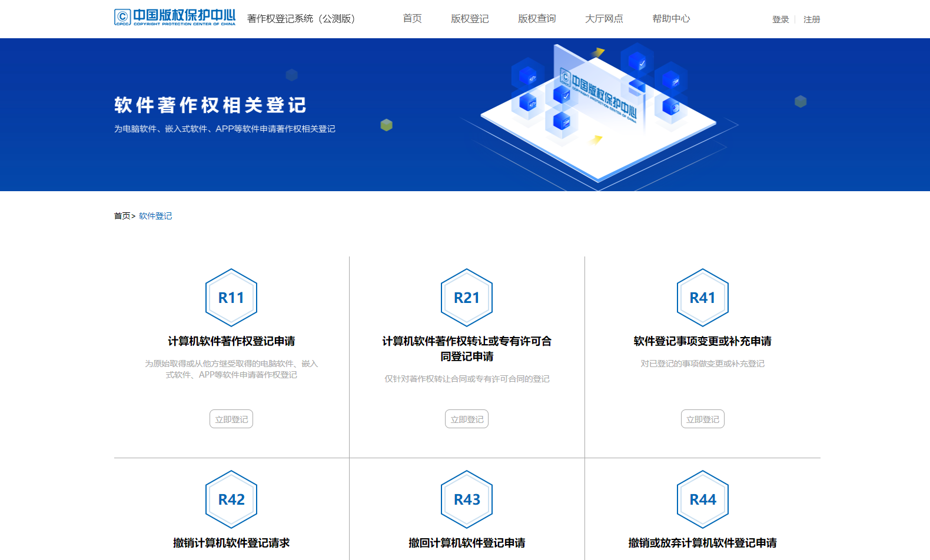Click the R43 hexagon icon
This screenshot has height=560, width=930.
tap(467, 499)
